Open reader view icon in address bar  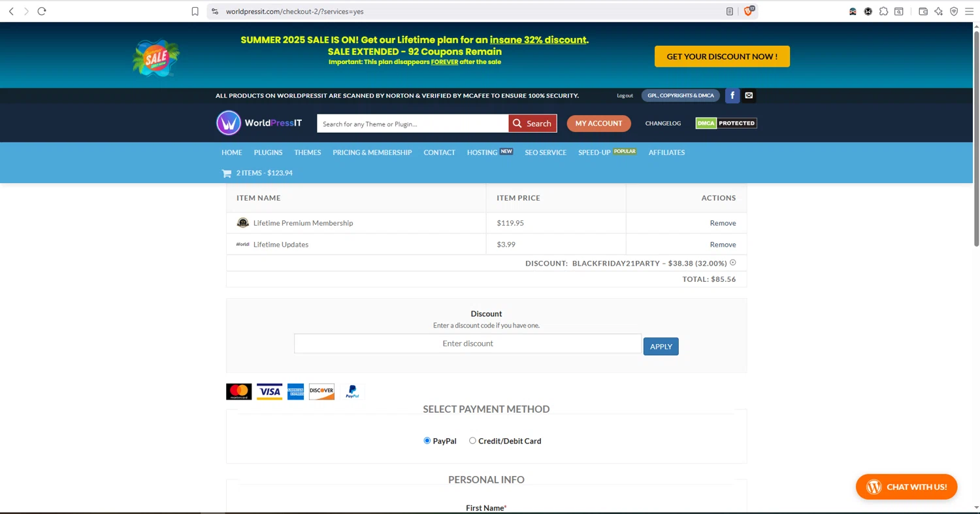tap(730, 11)
